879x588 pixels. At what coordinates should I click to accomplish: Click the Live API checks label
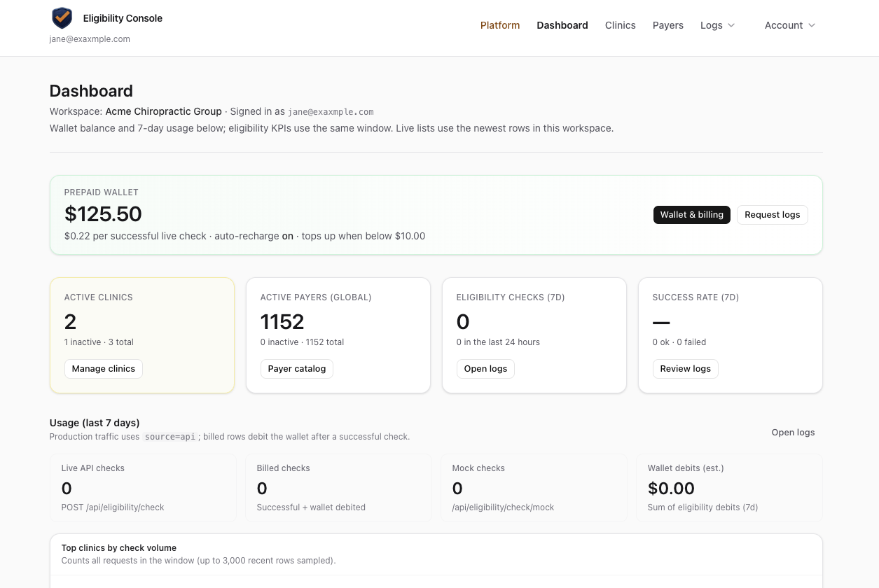pos(93,468)
